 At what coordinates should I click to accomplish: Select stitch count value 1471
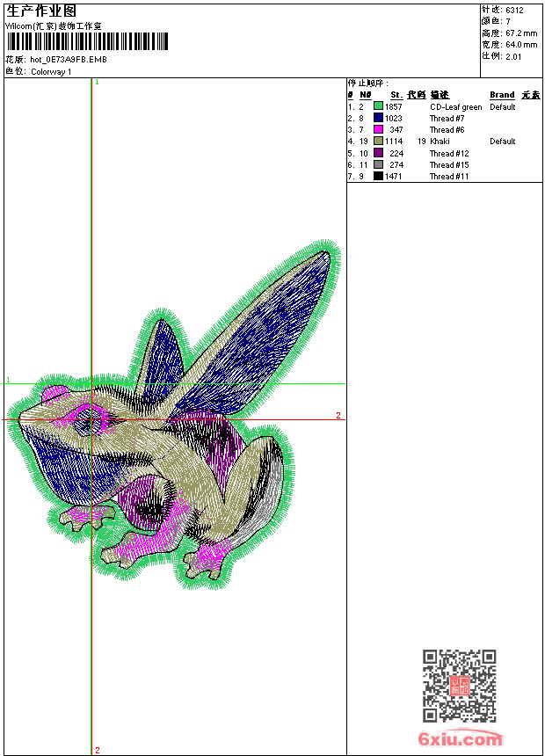click(394, 177)
